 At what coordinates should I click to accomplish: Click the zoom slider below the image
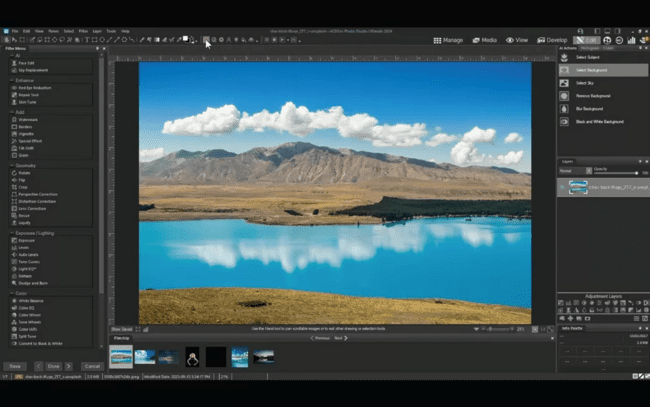pyautogui.click(x=500, y=329)
